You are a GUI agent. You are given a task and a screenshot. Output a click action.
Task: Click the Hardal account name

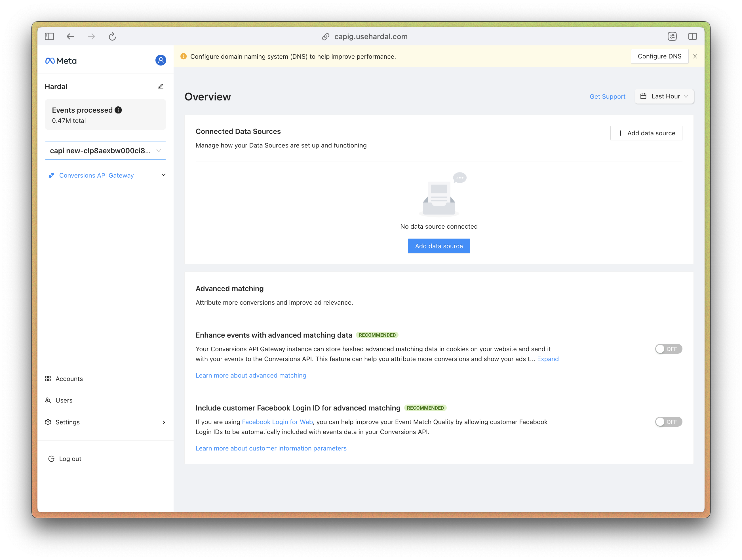tap(56, 87)
